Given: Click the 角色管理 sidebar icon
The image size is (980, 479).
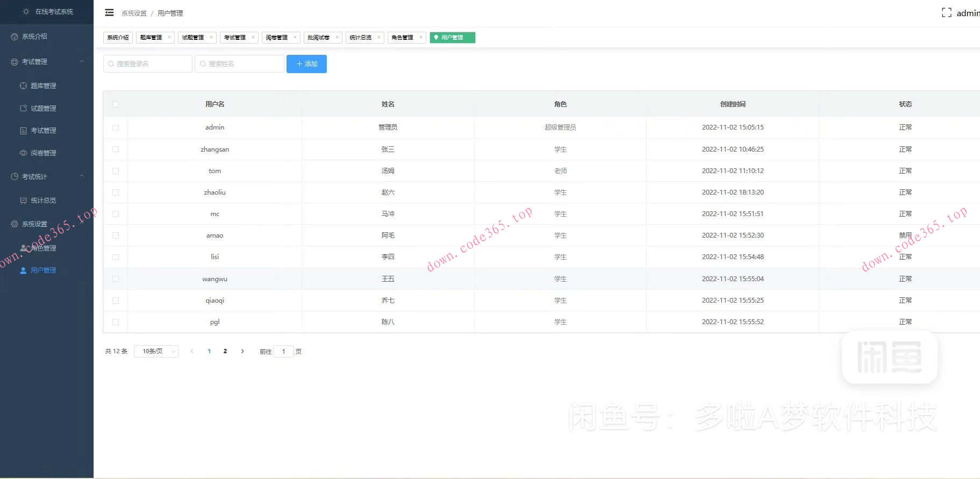Looking at the screenshot, I should click(x=24, y=248).
